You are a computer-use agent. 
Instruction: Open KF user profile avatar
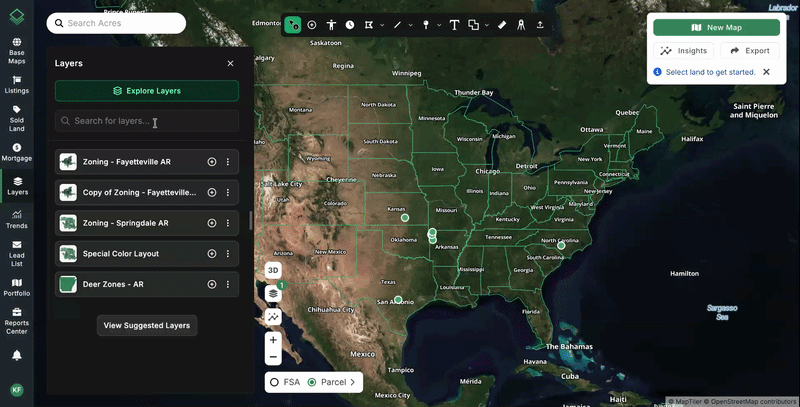tap(17, 390)
